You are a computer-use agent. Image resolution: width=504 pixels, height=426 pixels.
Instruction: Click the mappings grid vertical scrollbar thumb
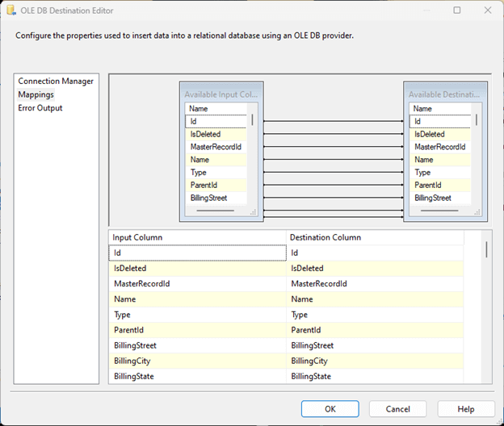click(486, 249)
